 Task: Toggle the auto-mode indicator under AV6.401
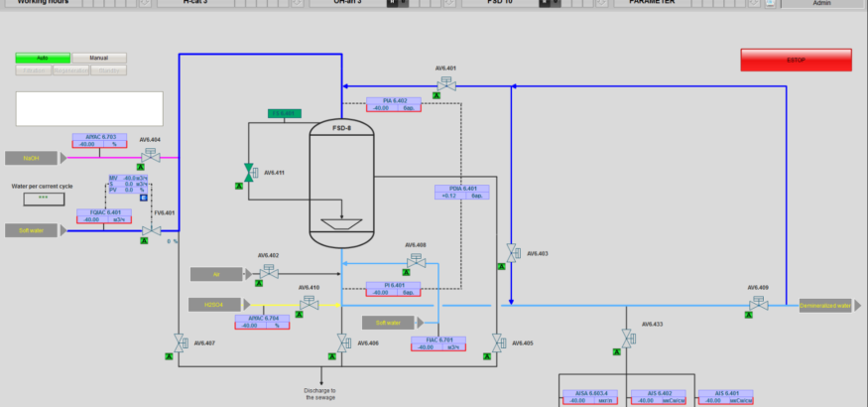(x=436, y=95)
